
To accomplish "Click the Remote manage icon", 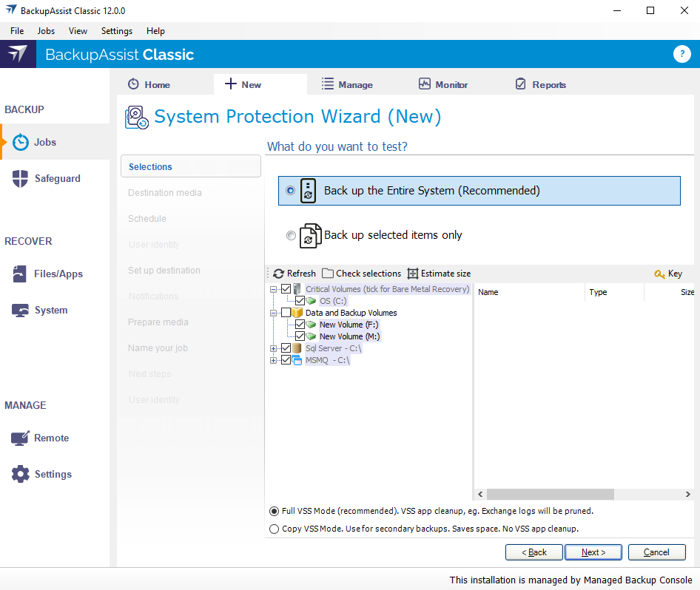I will (x=20, y=438).
